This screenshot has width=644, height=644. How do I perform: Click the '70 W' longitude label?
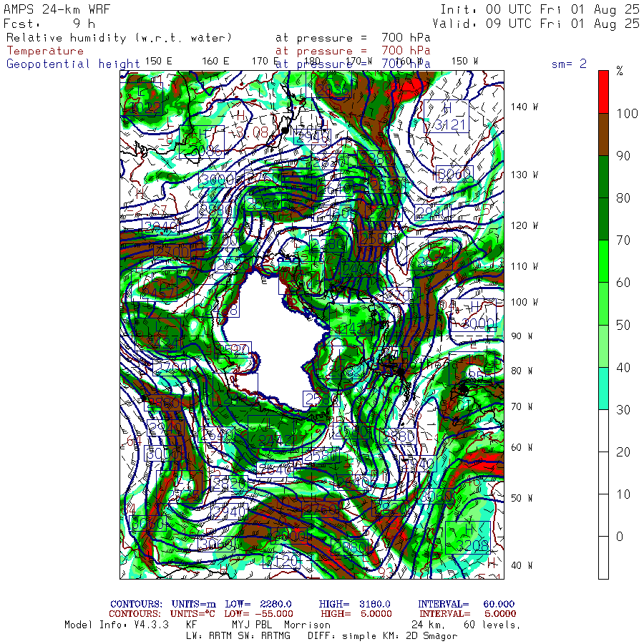coord(522,406)
